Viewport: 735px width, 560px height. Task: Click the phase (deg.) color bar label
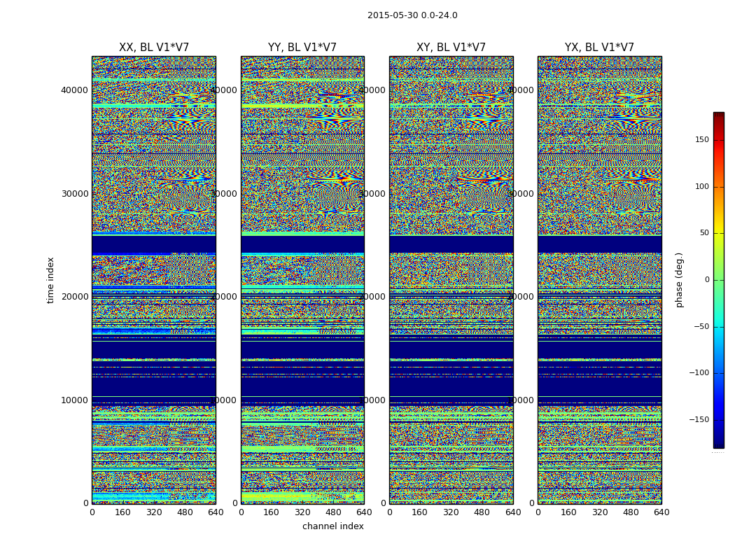(x=679, y=280)
